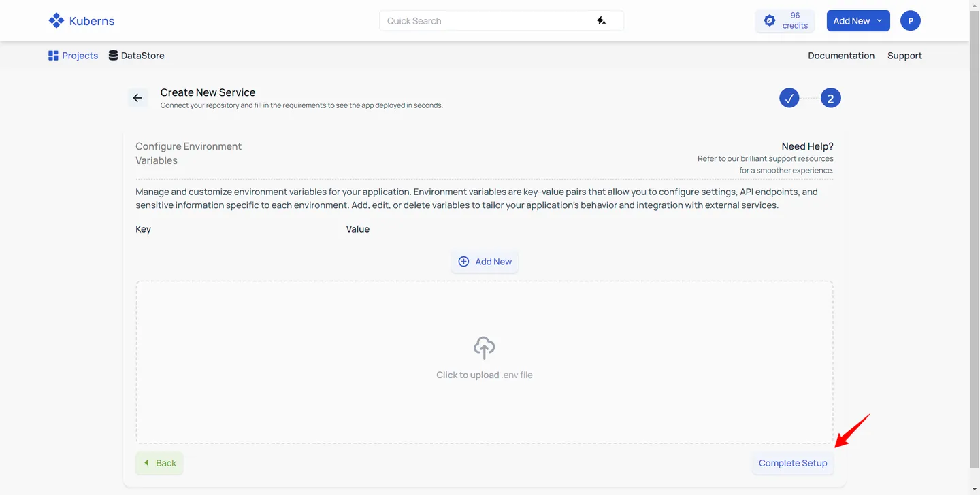Image resolution: width=980 pixels, height=495 pixels.
Task: Click the Value column label
Action: [358, 229]
